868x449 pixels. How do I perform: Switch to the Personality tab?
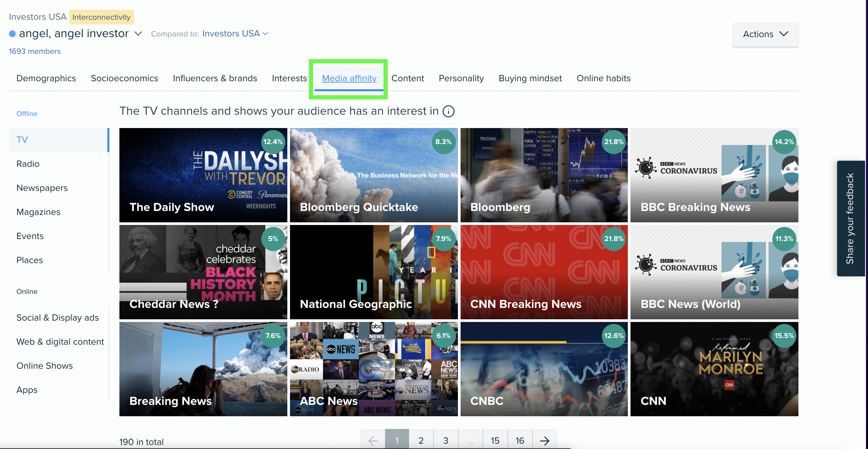pyautogui.click(x=461, y=78)
